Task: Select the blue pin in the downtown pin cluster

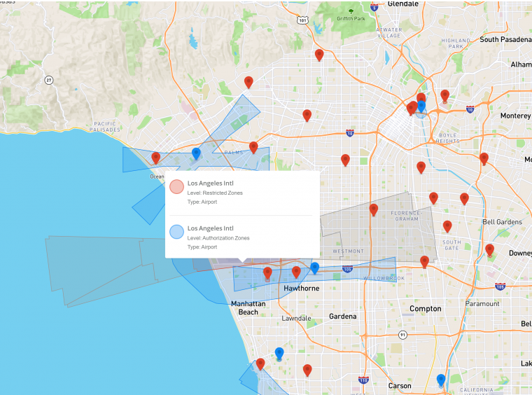Action: (421, 106)
